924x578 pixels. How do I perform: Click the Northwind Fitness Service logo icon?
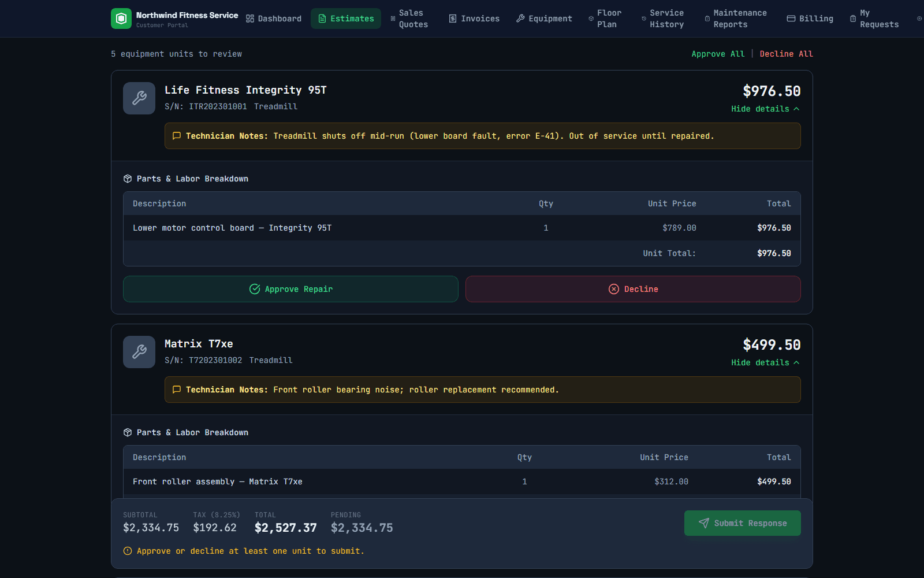(x=121, y=18)
